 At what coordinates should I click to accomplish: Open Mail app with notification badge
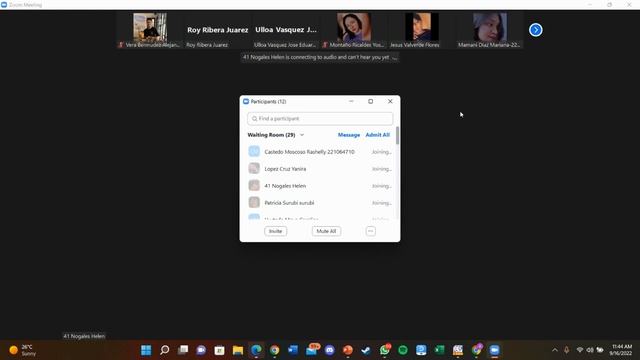tap(312, 349)
